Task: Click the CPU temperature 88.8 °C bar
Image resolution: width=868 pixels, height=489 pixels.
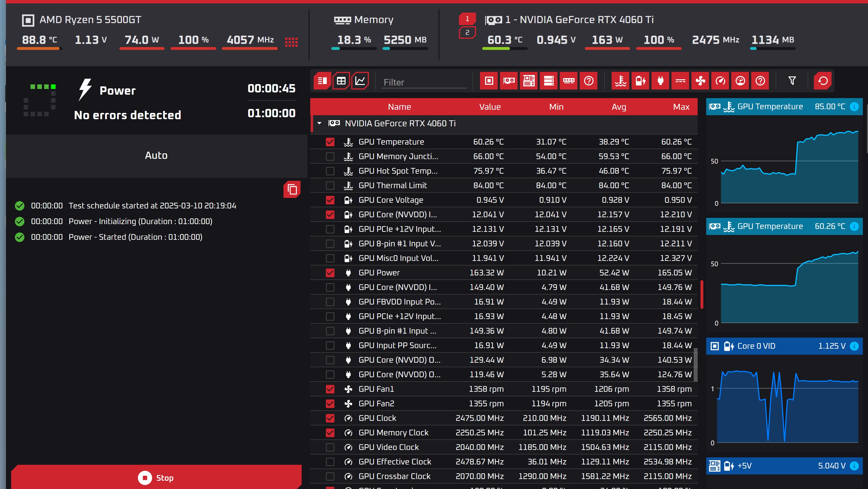Action: pos(39,48)
